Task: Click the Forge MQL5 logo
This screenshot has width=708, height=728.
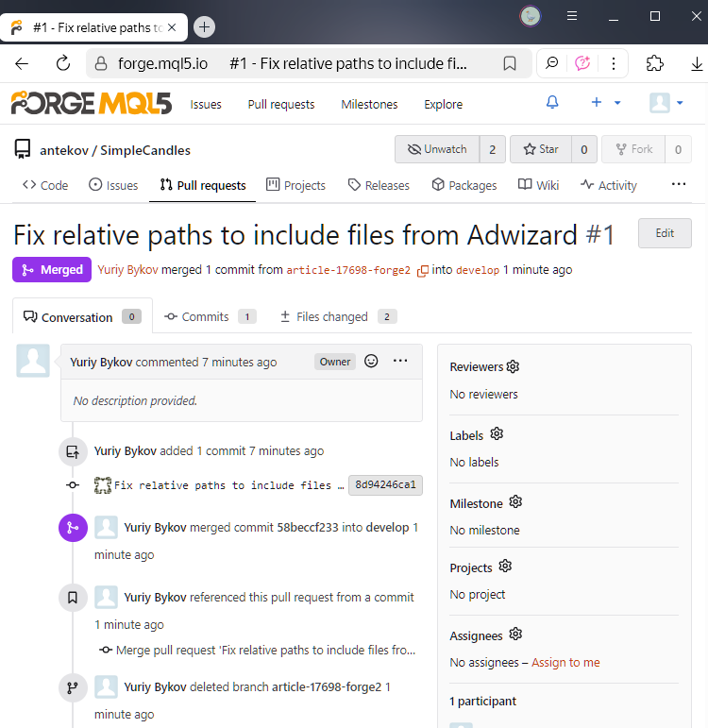Action: (x=92, y=103)
